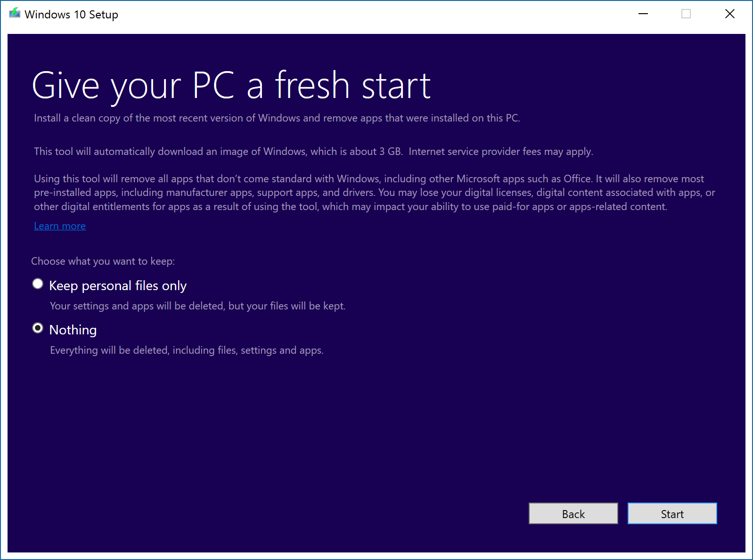Click the 'Give your PC a fresh start' heading
The height and width of the screenshot is (560, 753).
[231, 86]
